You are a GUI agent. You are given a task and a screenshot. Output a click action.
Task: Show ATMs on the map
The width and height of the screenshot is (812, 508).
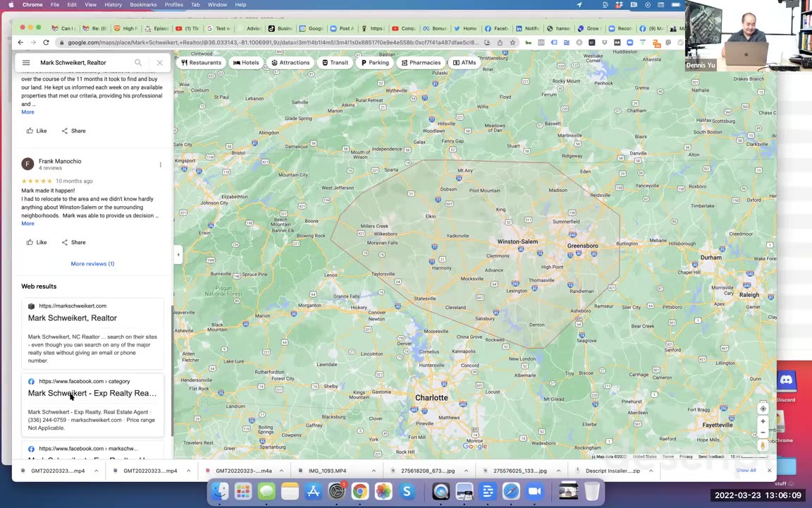point(465,63)
